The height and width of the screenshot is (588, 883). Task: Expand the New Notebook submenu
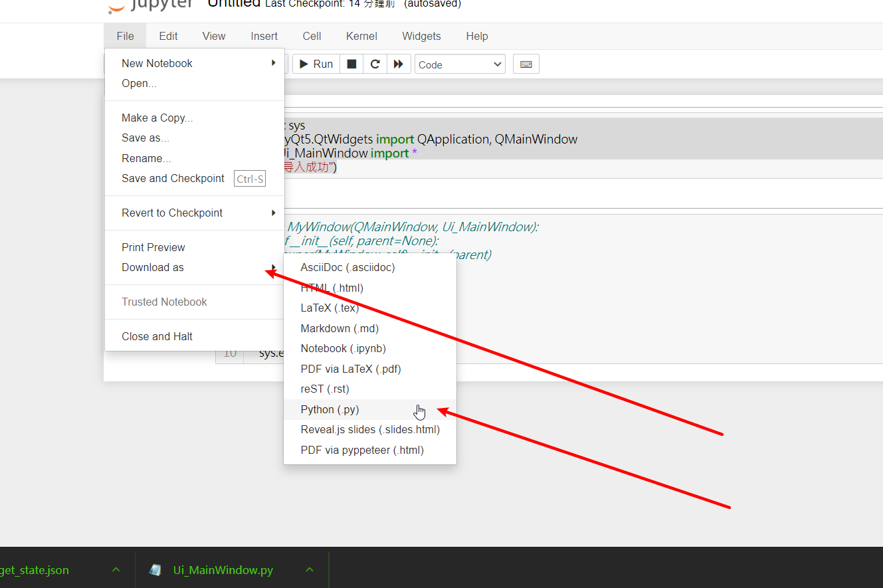click(194, 63)
